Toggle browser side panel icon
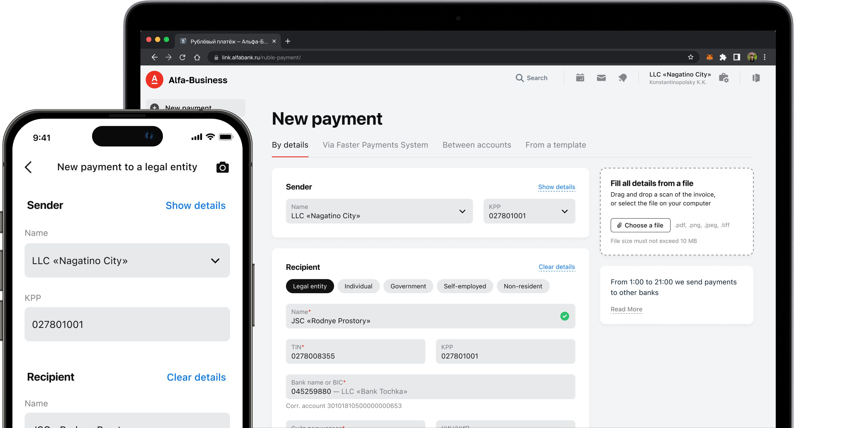The height and width of the screenshot is (428, 868). click(737, 57)
